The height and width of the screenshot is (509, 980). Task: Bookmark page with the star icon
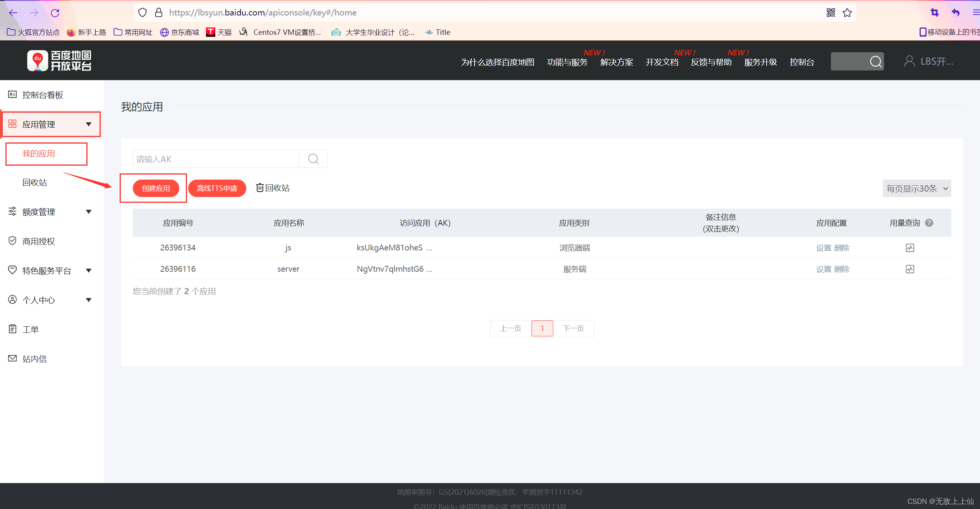click(x=847, y=13)
